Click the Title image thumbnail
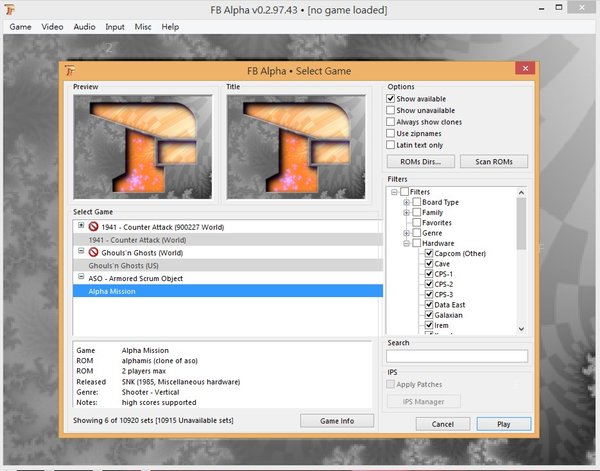600x471 pixels. (296, 147)
